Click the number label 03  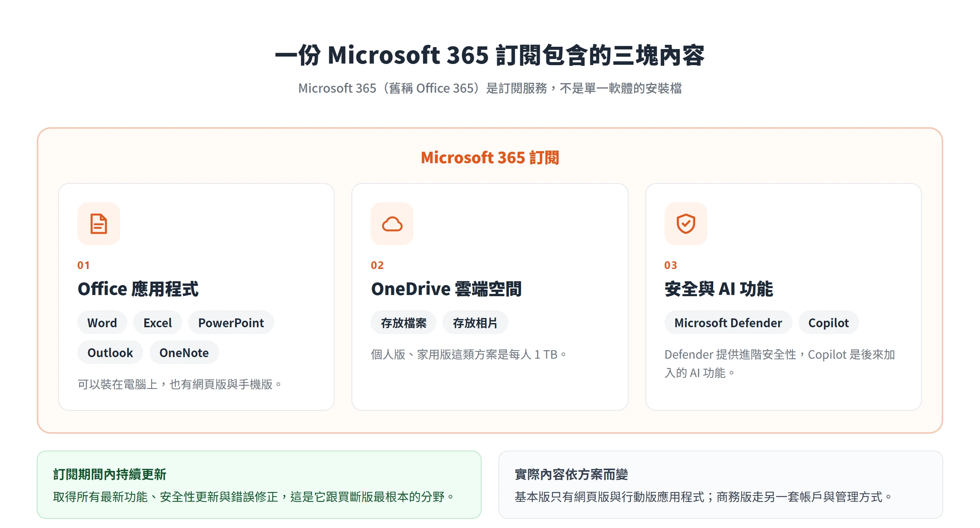tap(671, 265)
